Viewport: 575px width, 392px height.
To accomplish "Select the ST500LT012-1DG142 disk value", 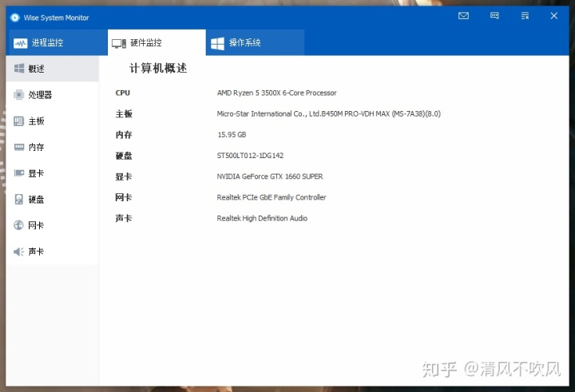I will coord(250,156).
